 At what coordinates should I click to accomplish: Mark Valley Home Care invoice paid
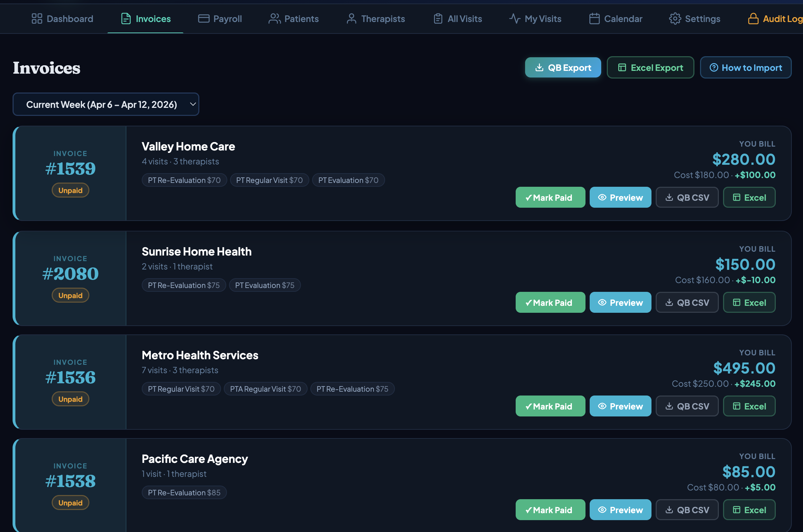point(550,197)
